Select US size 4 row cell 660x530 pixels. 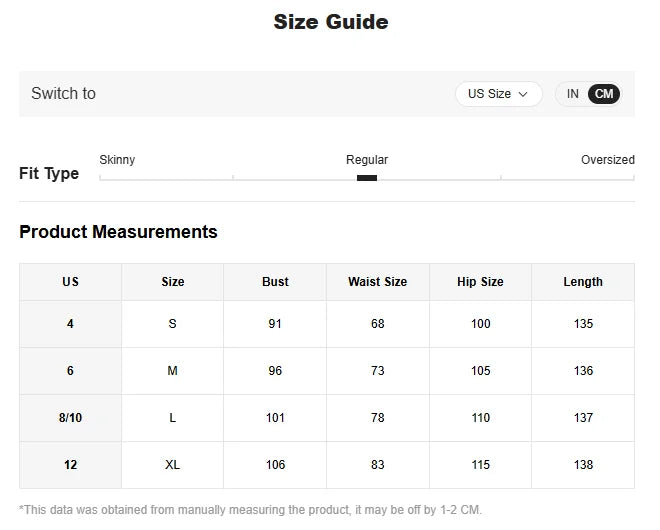click(70, 324)
